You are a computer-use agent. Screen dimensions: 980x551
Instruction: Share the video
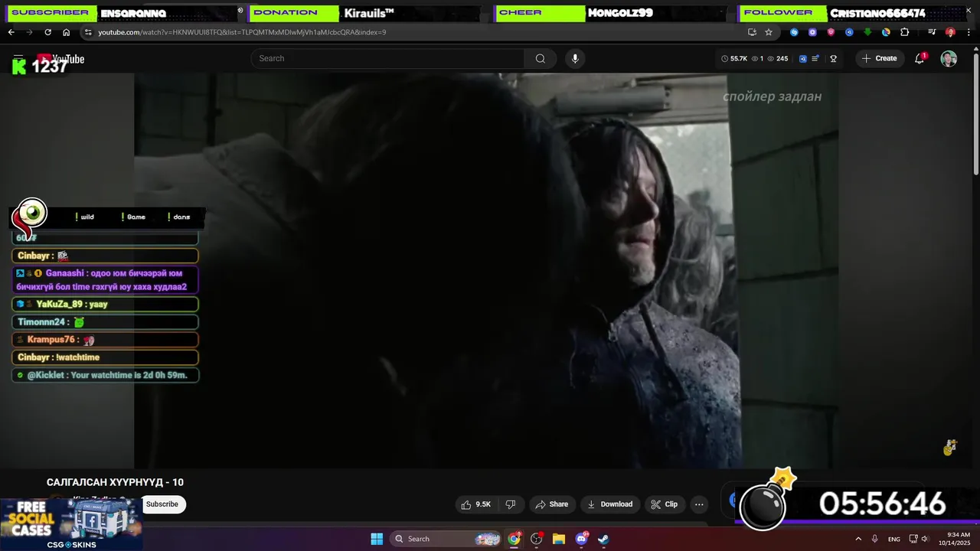pyautogui.click(x=551, y=504)
